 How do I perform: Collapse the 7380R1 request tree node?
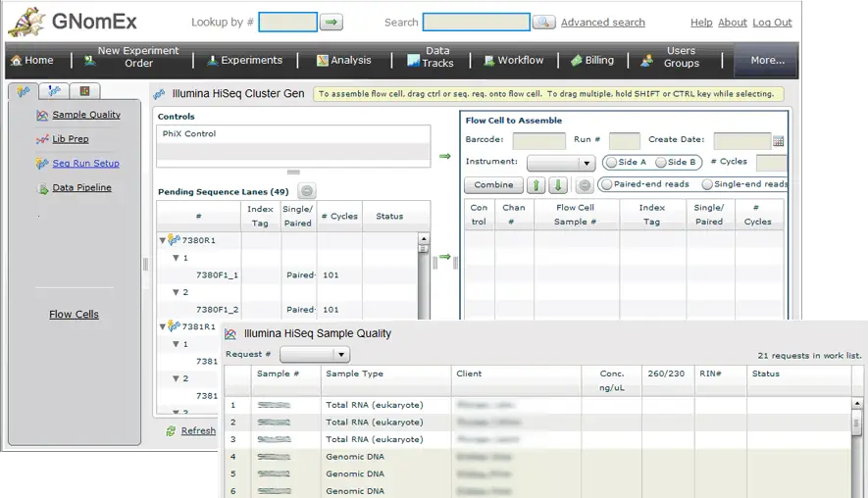point(163,240)
